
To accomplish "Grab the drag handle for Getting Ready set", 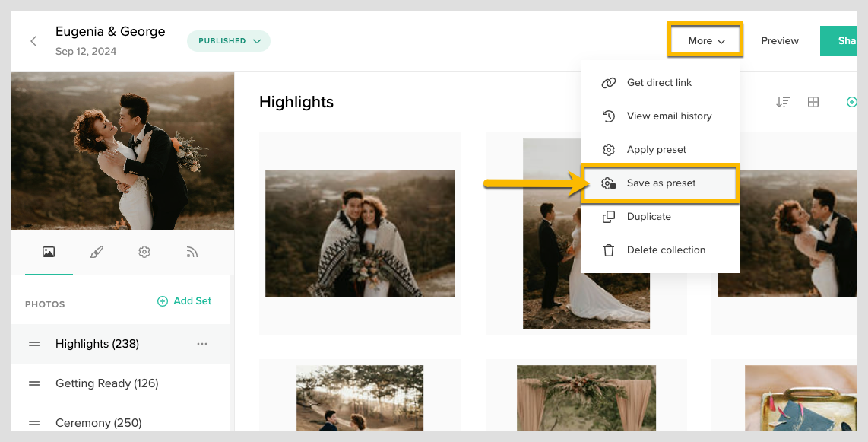I will coord(34,383).
